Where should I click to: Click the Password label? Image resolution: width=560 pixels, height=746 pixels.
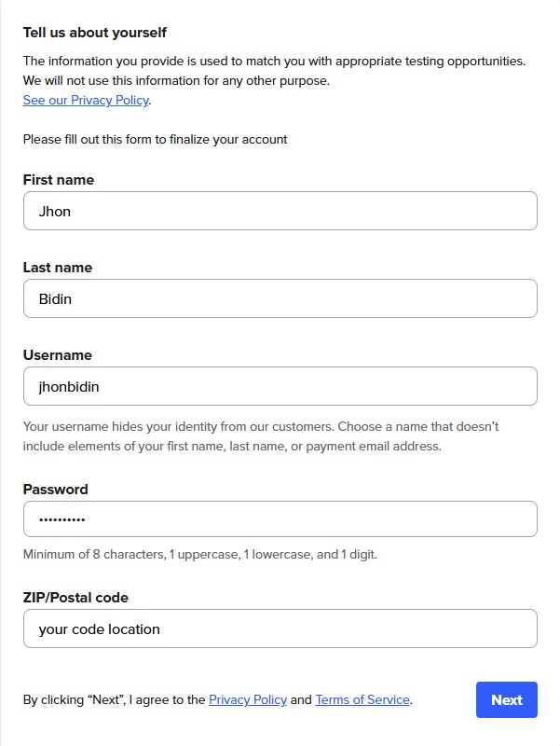tap(53, 489)
